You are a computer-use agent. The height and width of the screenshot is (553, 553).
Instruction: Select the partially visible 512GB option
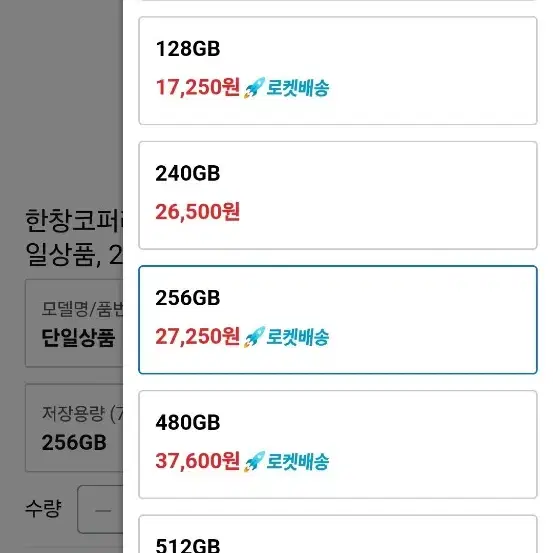pos(338,534)
